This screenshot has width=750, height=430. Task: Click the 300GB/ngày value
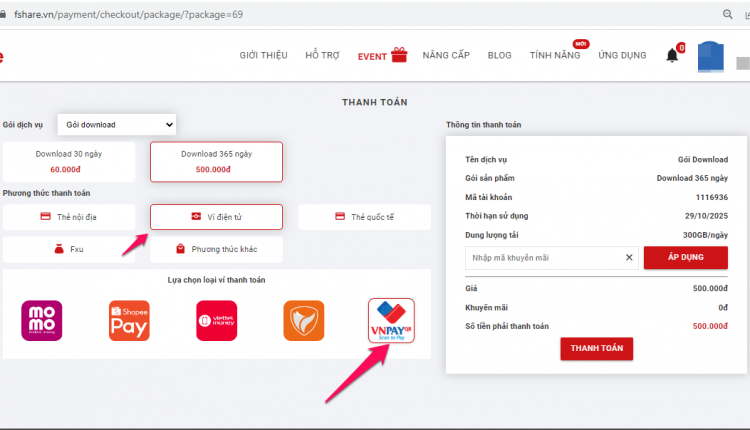point(706,235)
